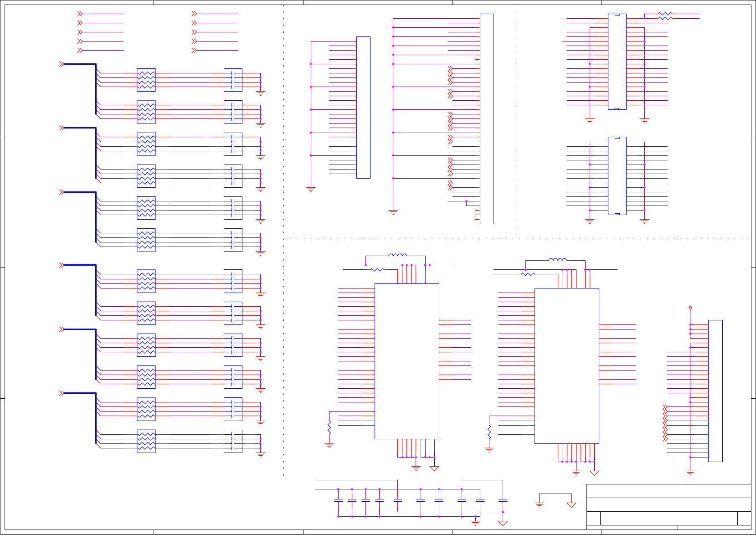This screenshot has height=535, width=756.
Task: Select the left large IC body
Action: tap(406, 361)
